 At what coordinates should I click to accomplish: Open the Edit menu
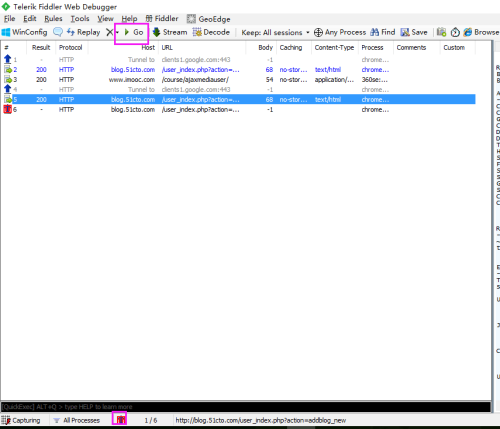(30, 19)
